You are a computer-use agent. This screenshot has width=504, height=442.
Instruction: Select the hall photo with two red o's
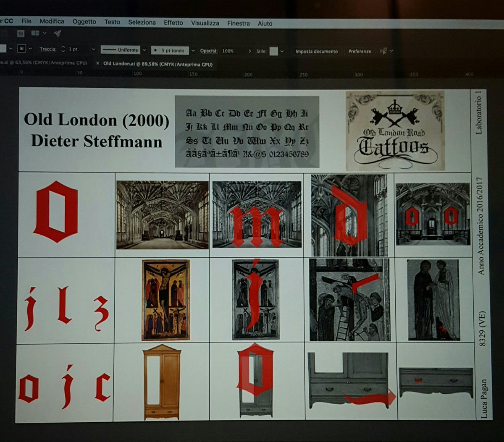(433, 214)
